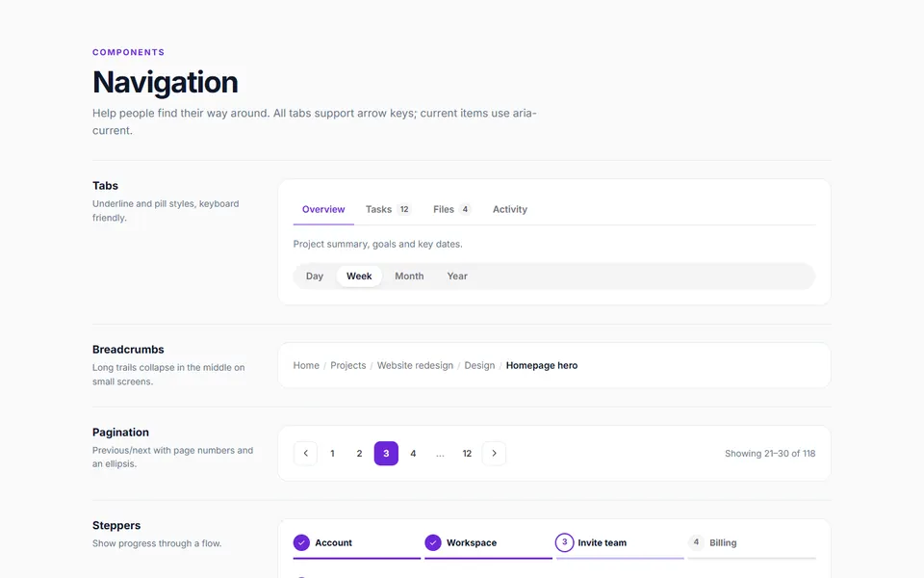Viewport: 924px width, 578px height.
Task: Switch to the Tasks tab
Action: pos(388,209)
